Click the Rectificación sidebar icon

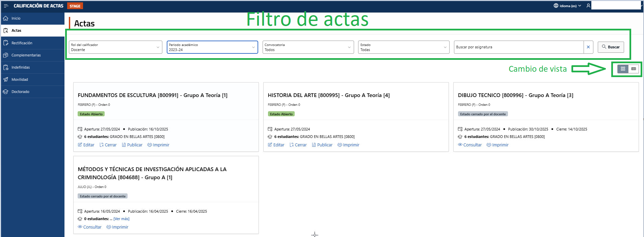(x=6, y=43)
